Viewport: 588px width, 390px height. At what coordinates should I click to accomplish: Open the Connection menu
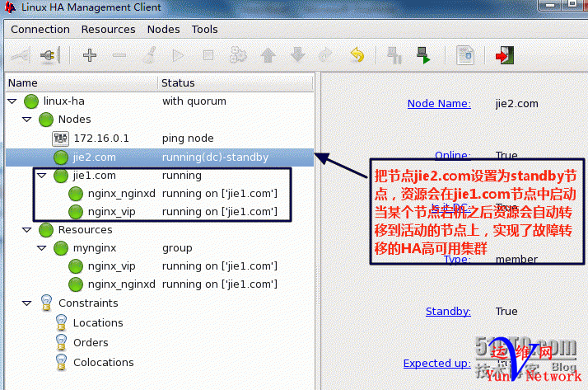point(40,30)
